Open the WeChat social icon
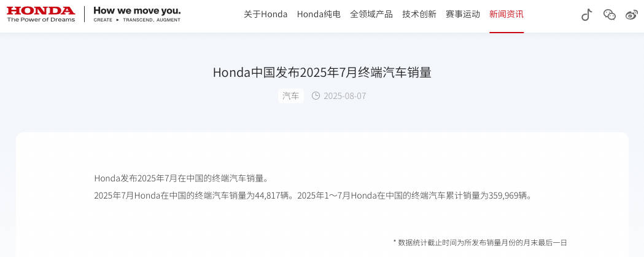Screen dimensions: 644x257 tap(610, 15)
